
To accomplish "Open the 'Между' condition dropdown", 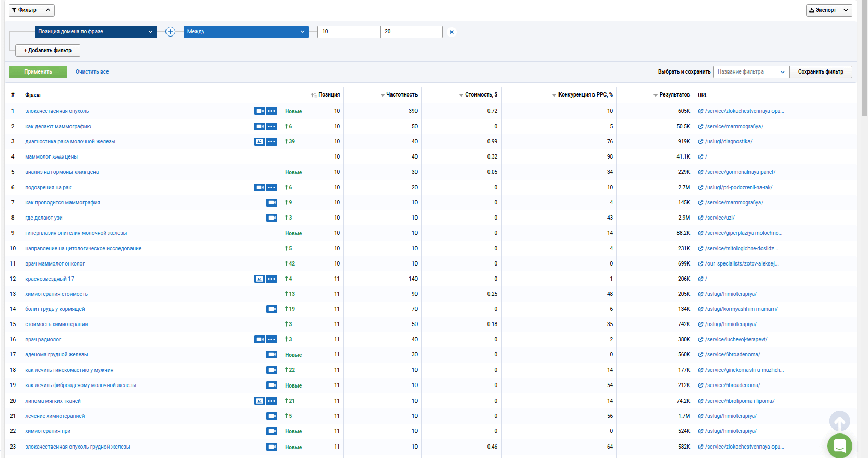I will pyautogui.click(x=246, y=32).
